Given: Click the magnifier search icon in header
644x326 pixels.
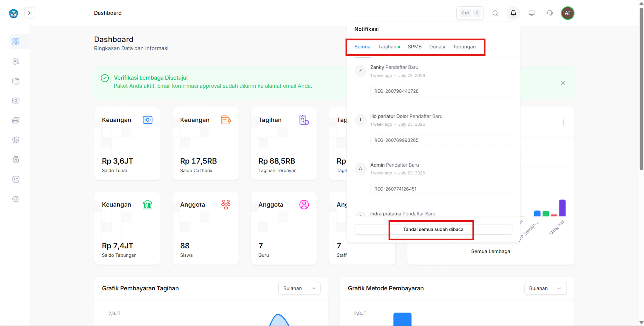Looking at the screenshot, I should point(495,13).
